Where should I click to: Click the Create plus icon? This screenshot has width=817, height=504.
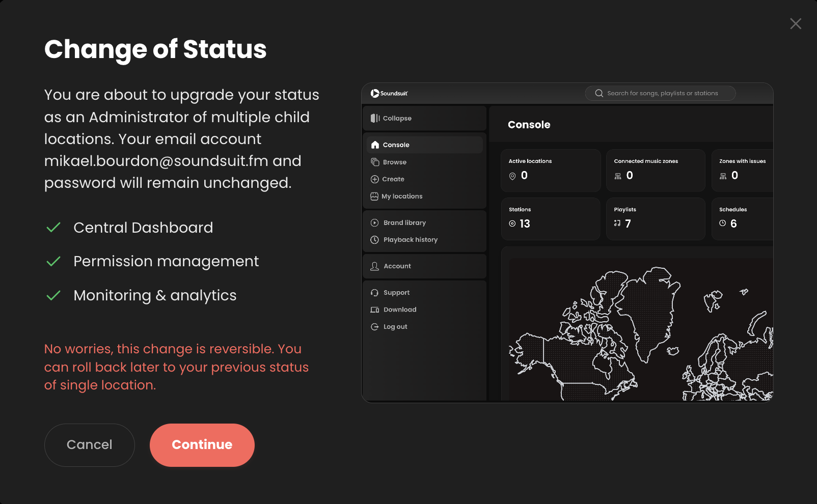pos(374,179)
